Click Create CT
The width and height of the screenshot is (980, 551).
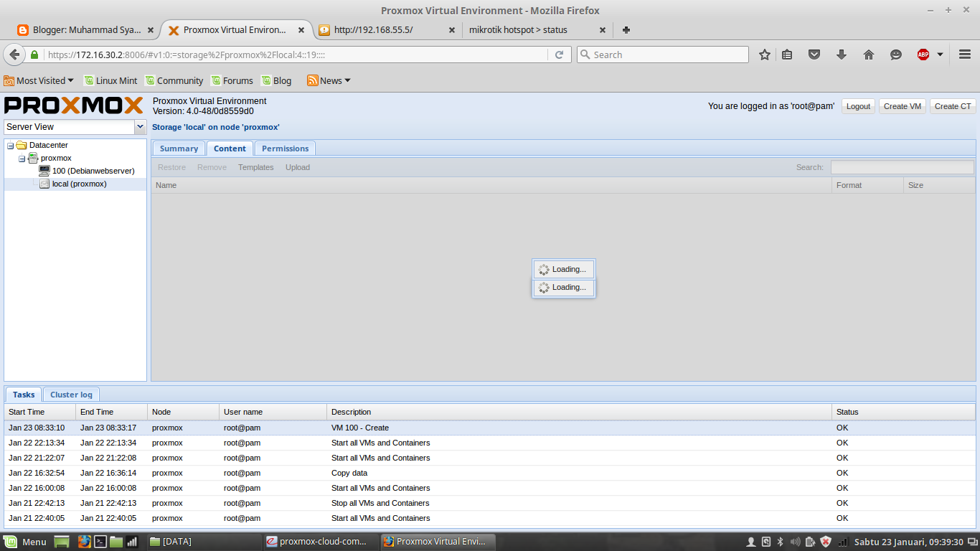point(953,106)
